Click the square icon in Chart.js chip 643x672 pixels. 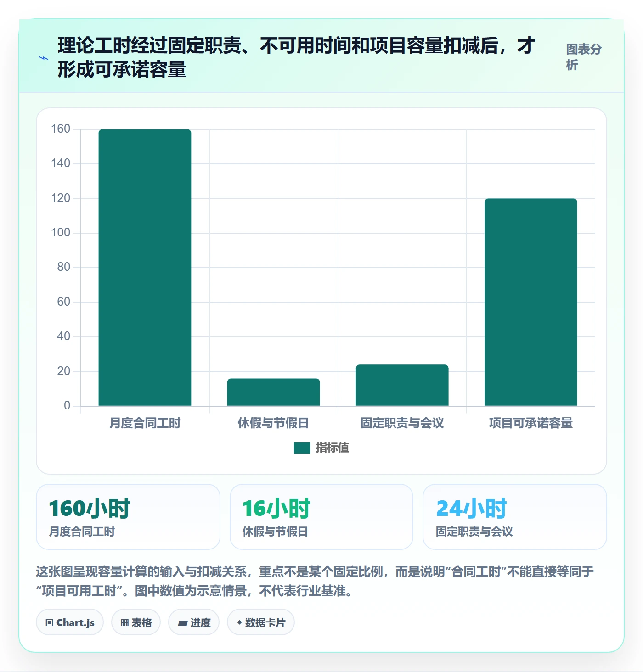pyautogui.click(x=50, y=623)
